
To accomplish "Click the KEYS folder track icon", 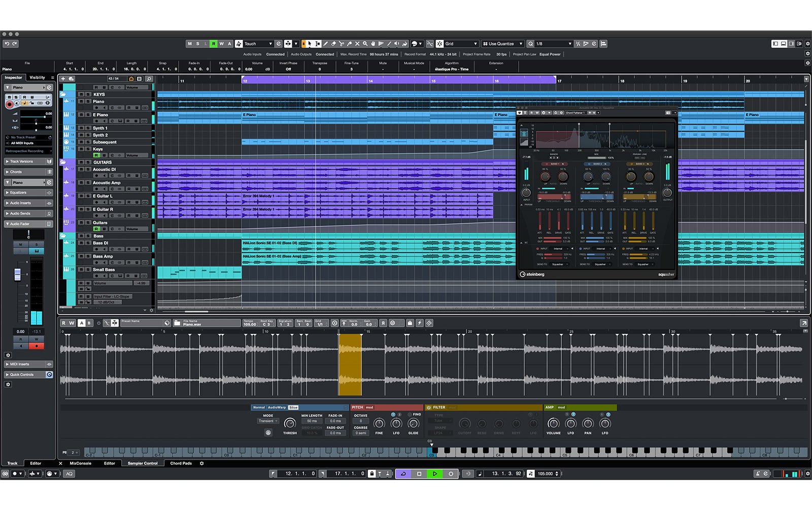I will [x=63, y=94].
